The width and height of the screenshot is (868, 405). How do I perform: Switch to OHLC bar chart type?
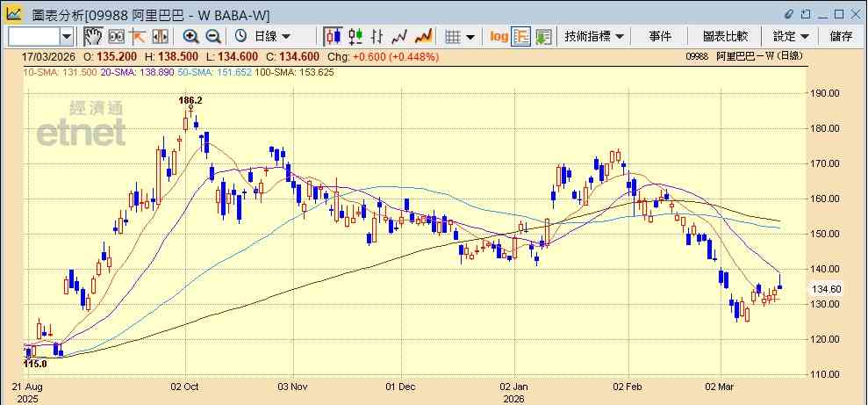tap(377, 37)
